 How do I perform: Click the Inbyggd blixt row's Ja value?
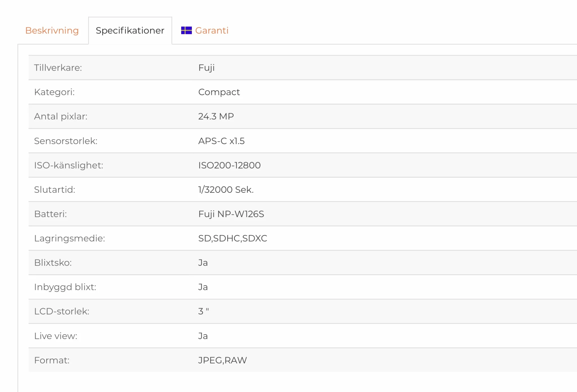[x=203, y=287]
